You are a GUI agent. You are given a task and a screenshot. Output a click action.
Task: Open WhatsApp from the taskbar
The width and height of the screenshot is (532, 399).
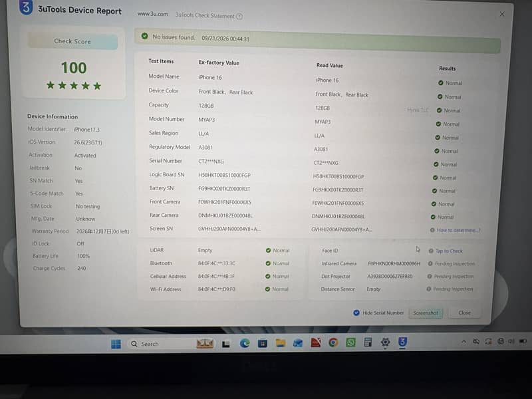click(350, 342)
